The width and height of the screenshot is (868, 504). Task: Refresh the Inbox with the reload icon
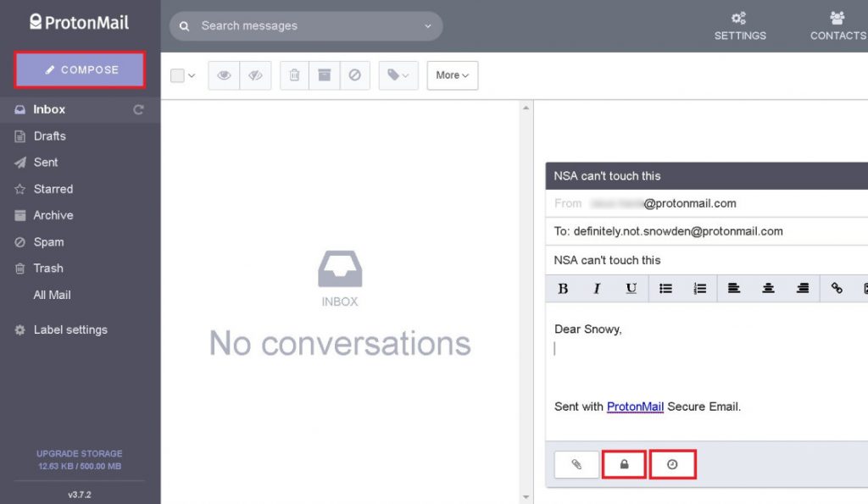click(x=138, y=109)
